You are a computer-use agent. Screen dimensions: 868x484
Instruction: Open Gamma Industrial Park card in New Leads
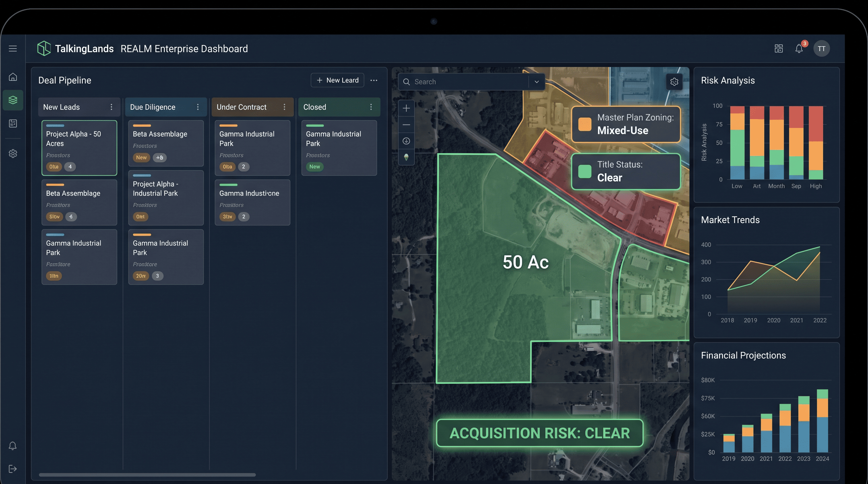pos(79,257)
